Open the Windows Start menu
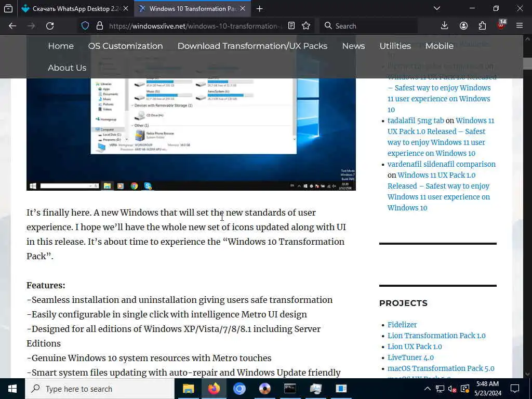Screen dimensions: 532x399 click(12, 389)
